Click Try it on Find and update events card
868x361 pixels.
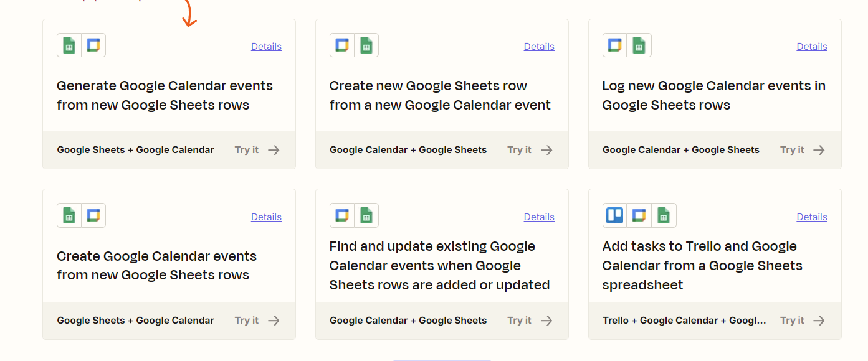coord(519,321)
